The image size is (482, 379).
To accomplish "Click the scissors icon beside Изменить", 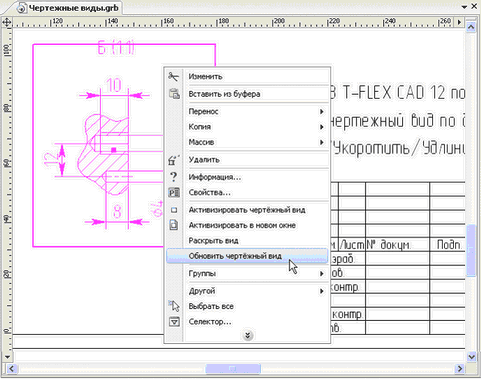I will 173,77.
